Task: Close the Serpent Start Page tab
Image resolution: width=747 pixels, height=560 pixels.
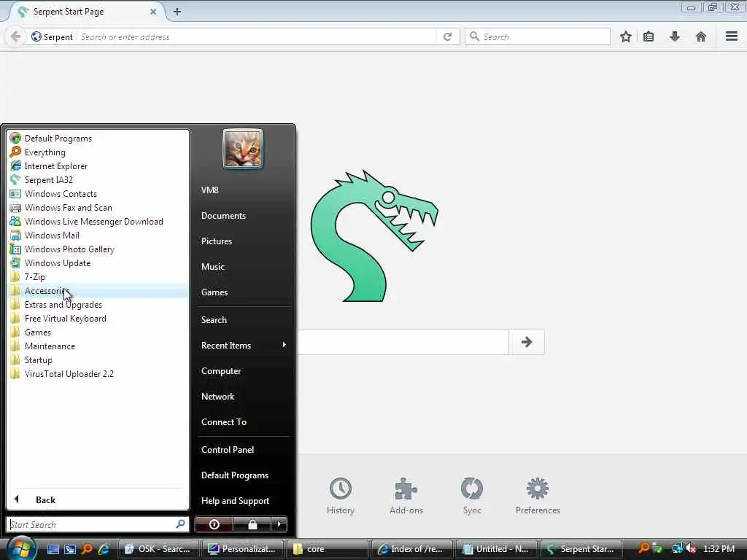Action: [153, 12]
